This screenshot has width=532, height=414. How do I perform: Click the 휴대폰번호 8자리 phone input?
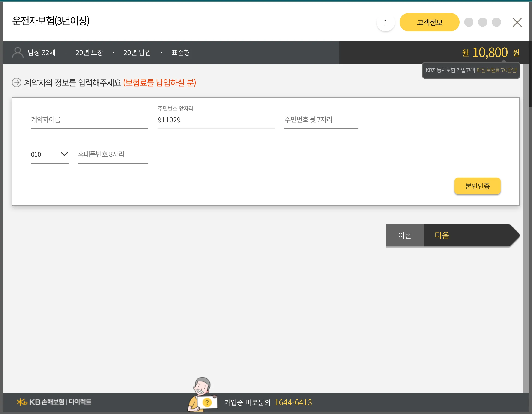[x=113, y=154]
